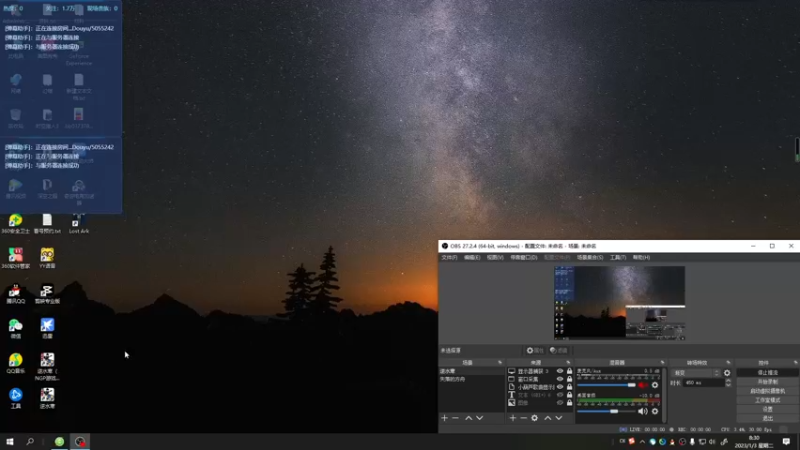Click the 设置 settings button in controls

click(x=767, y=409)
